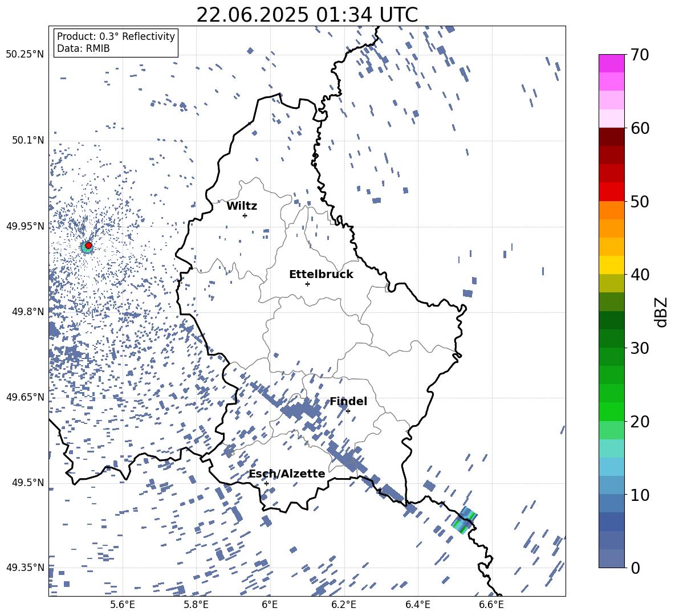Click the 49.95°N latitude tick label
675x616 pixels.
click(x=25, y=226)
